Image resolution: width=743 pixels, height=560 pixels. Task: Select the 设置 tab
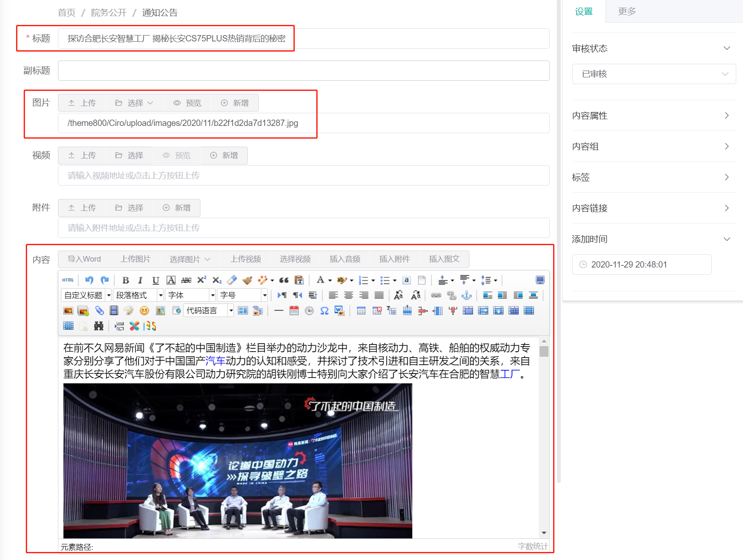point(584,11)
